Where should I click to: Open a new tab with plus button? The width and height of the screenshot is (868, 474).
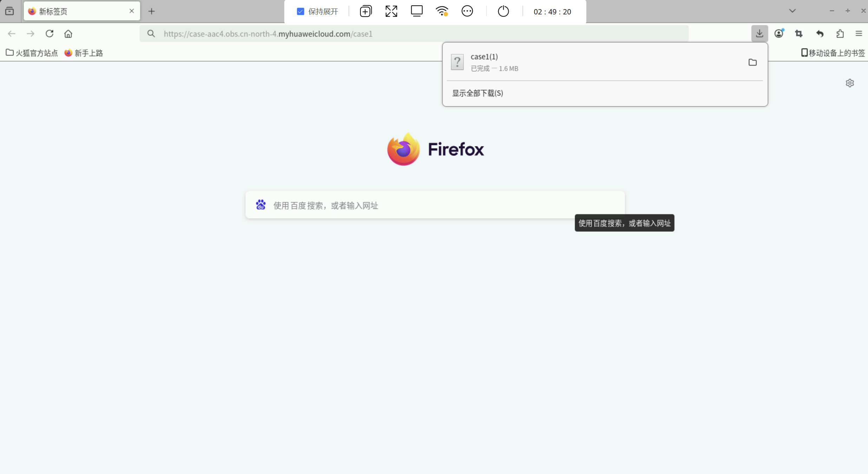click(151, 11)
